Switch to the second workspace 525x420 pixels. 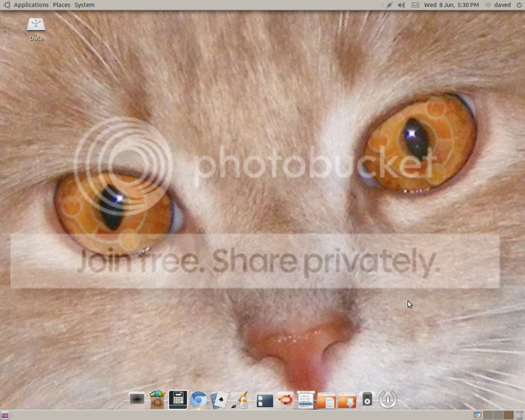(x=488, y=415)
